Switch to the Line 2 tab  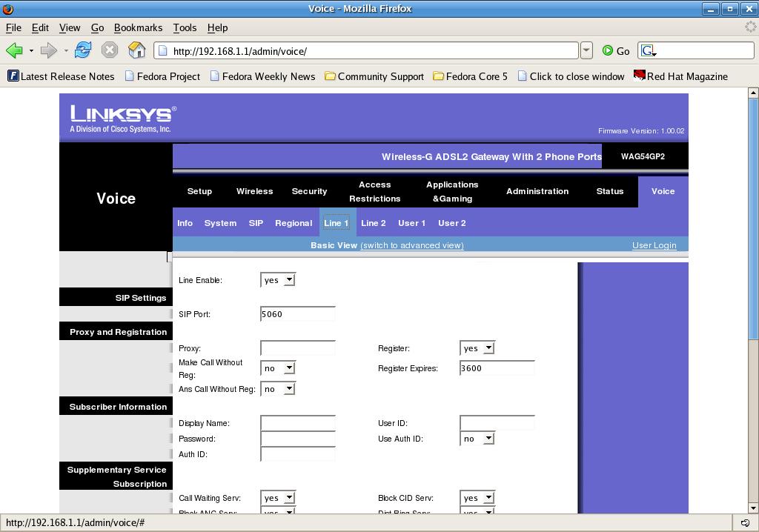373,223
